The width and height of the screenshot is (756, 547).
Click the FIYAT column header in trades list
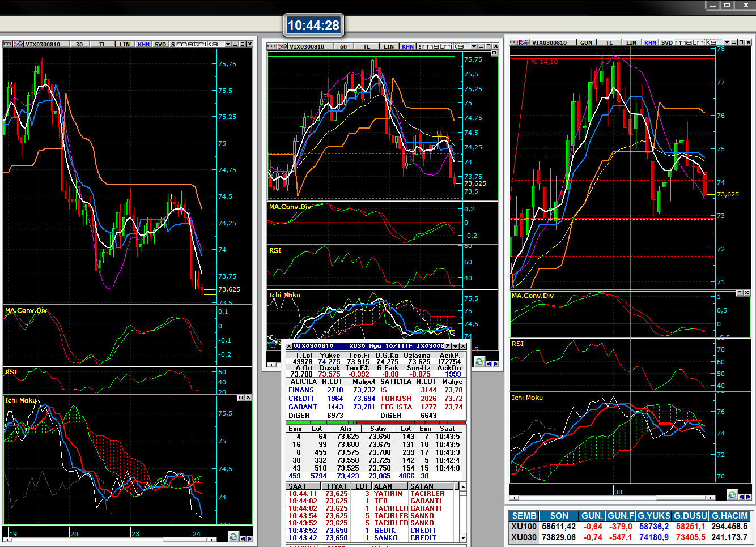pos(337,486)
